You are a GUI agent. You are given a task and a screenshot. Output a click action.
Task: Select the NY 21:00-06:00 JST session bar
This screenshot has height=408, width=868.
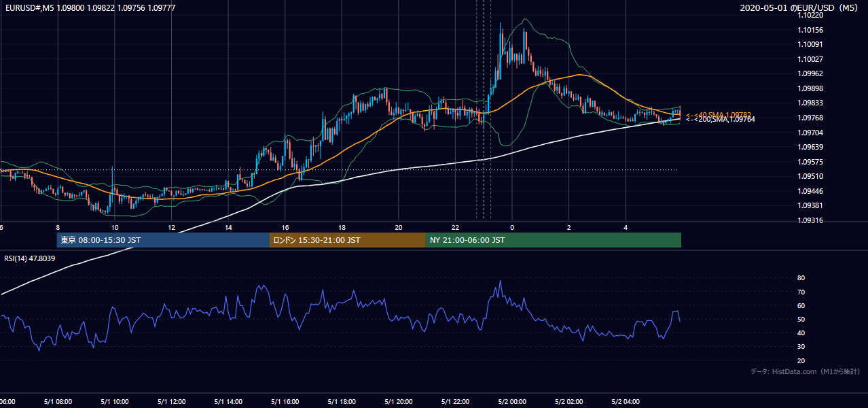[x=554, y=240]
